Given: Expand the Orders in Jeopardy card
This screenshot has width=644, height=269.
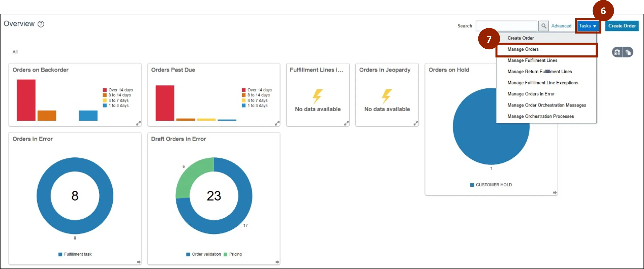Looking at the screenshot, I should [416, 123].
